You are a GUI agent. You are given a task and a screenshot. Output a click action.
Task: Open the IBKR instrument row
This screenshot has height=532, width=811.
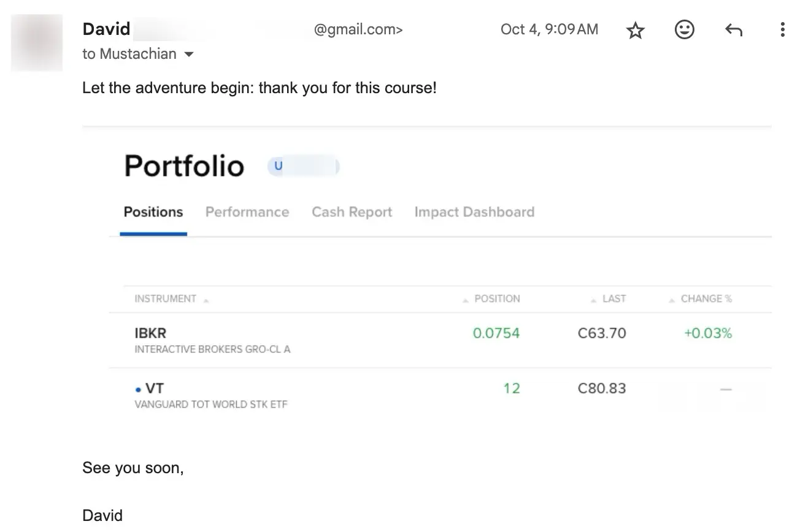tap(440, 340)
